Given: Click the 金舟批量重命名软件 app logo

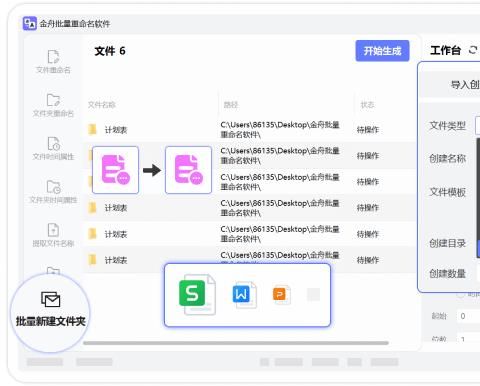Looking at the screenshot, I should coord(30,24).
